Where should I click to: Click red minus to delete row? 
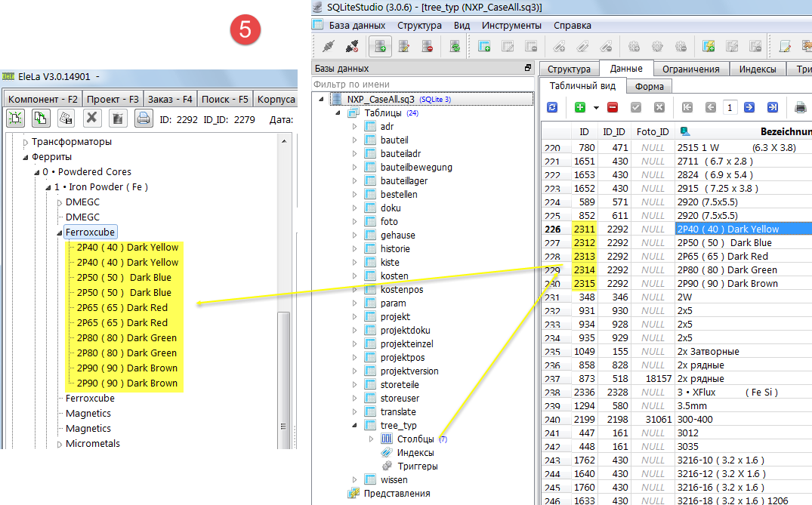click(613, 107)
